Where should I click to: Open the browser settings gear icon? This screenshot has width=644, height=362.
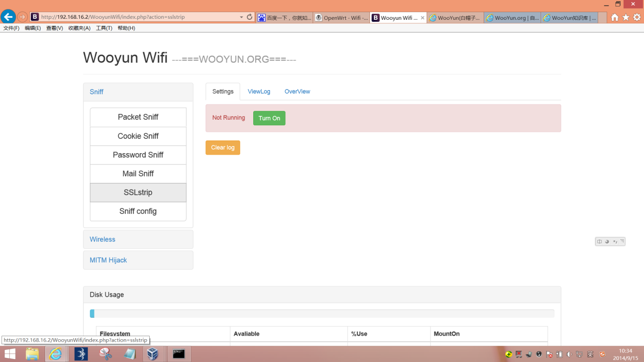tap(637, 17)
